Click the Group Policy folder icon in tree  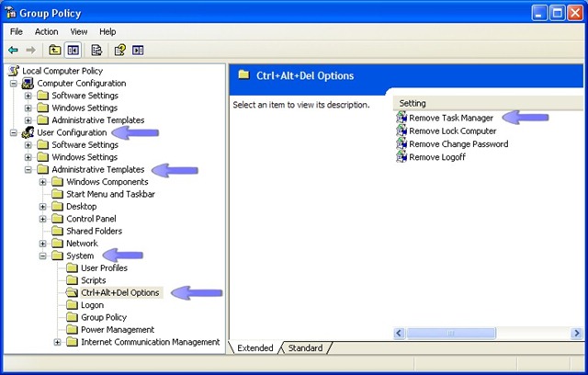[72, 317]
